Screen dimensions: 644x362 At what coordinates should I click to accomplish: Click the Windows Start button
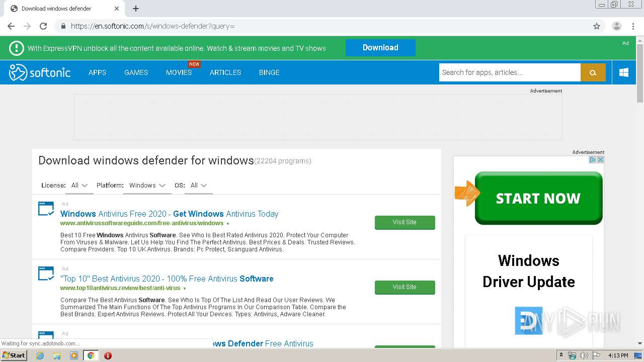14,355
